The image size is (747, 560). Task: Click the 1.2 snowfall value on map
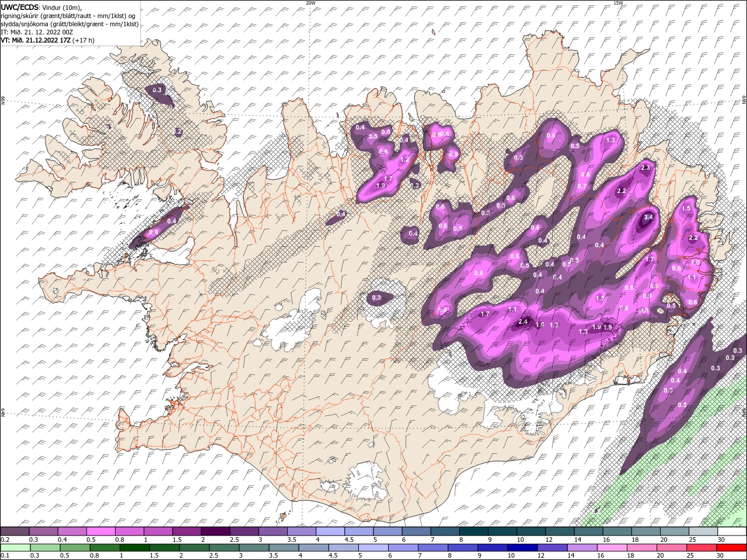pos(404,159)
